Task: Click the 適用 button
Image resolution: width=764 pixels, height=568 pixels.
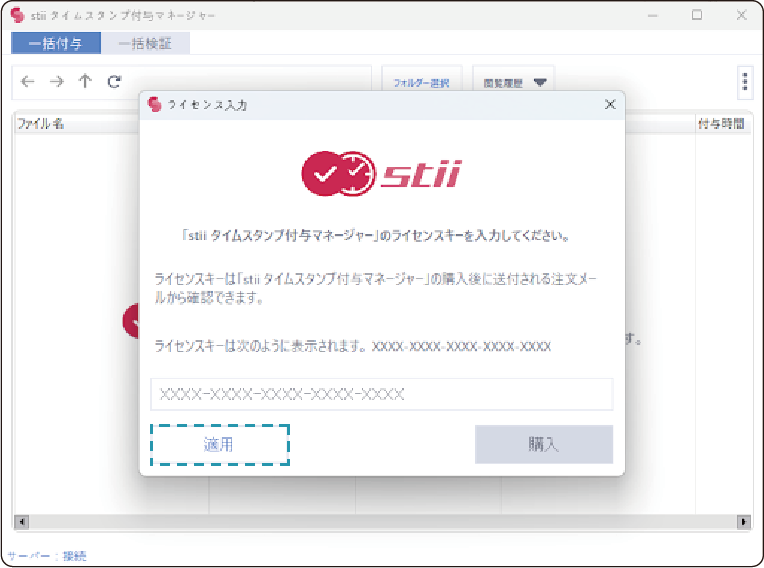Action: point(220,444)
